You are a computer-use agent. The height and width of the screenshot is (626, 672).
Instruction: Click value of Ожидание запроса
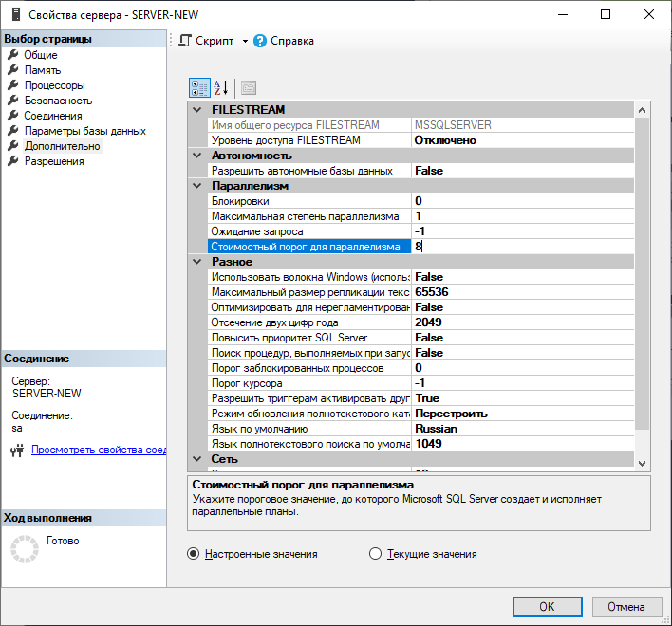click(522, 231)
